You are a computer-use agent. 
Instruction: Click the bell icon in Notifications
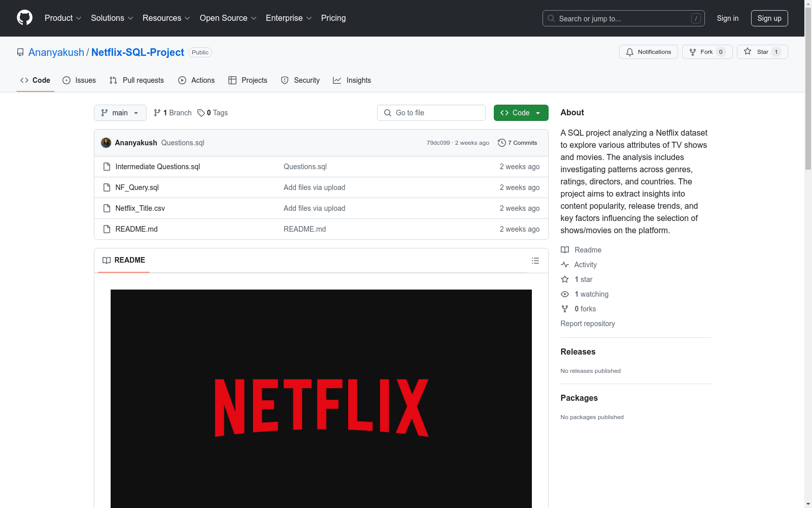630,52
